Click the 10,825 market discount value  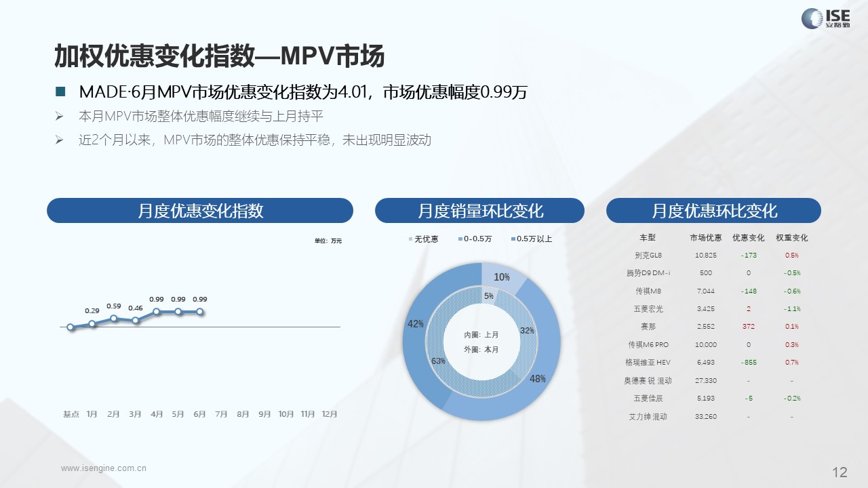(x=706, y=256)
